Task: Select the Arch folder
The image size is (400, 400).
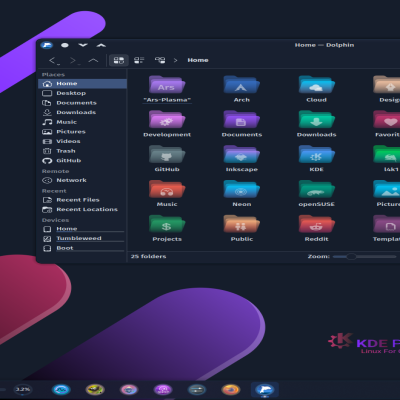Action: pyautogui.click(x=242, y=89)
